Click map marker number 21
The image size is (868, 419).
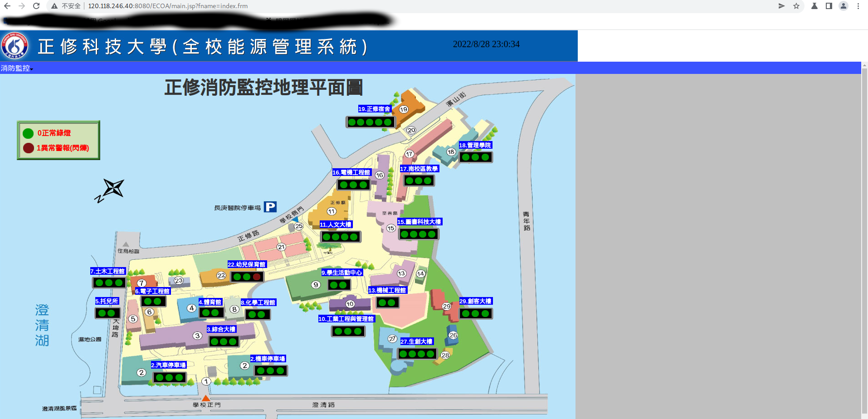pos(281,247)
